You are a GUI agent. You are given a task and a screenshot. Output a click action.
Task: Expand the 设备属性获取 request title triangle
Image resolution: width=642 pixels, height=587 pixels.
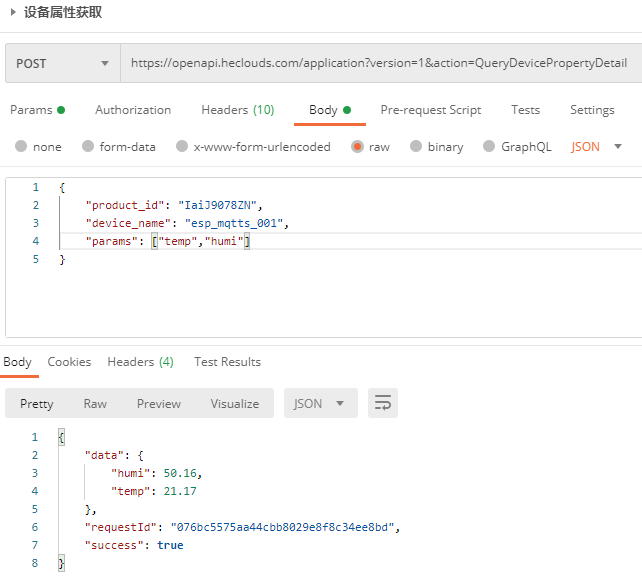[13, 12]
